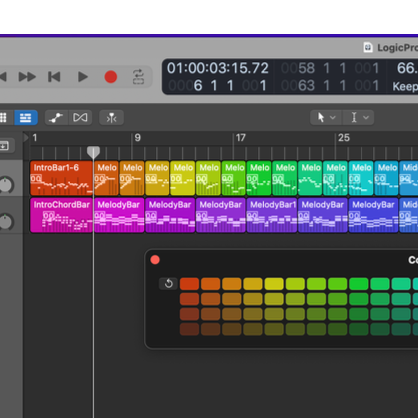This screenshot has width=418, height=418.
Task: Close the color palette window
Action: pos(155,260)
